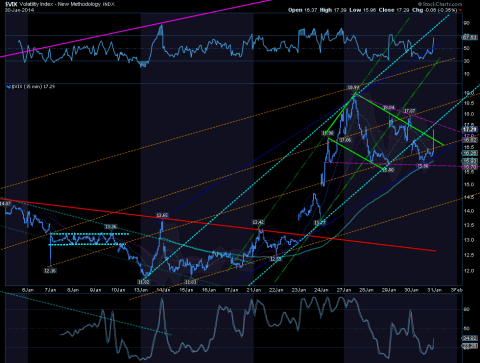
Task: Select the 13.85 spike label on 14Jan
Action: (162, 215)
